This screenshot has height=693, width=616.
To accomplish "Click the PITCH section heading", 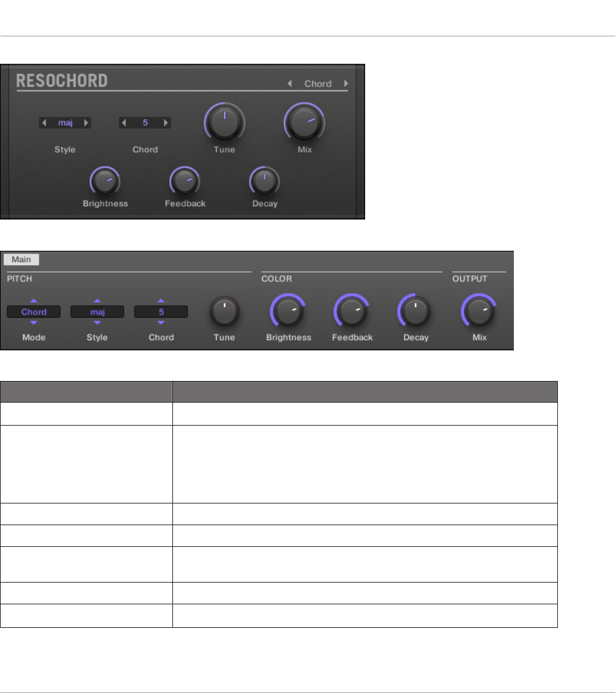I will (x=19, y=279).
